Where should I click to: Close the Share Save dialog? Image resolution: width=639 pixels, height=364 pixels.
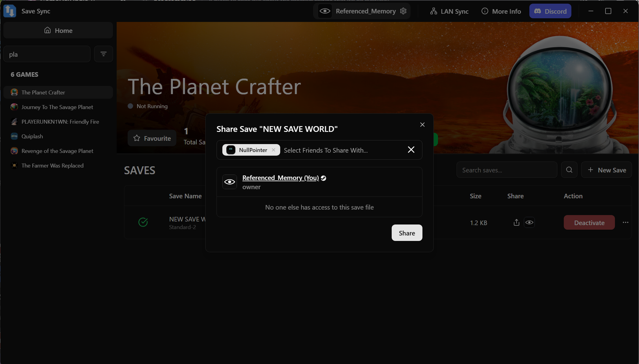422,125
